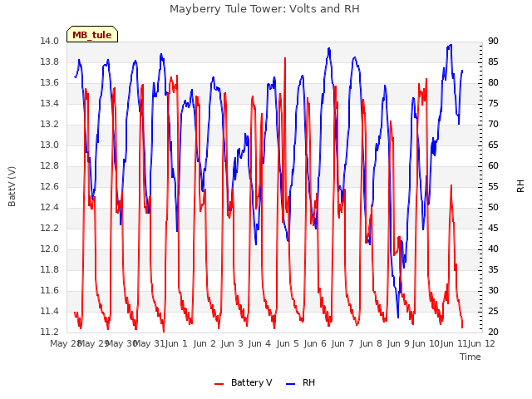Click the right-side RH axis title
The height and width of the screenshot is (399, 532).
coord(520,186)
